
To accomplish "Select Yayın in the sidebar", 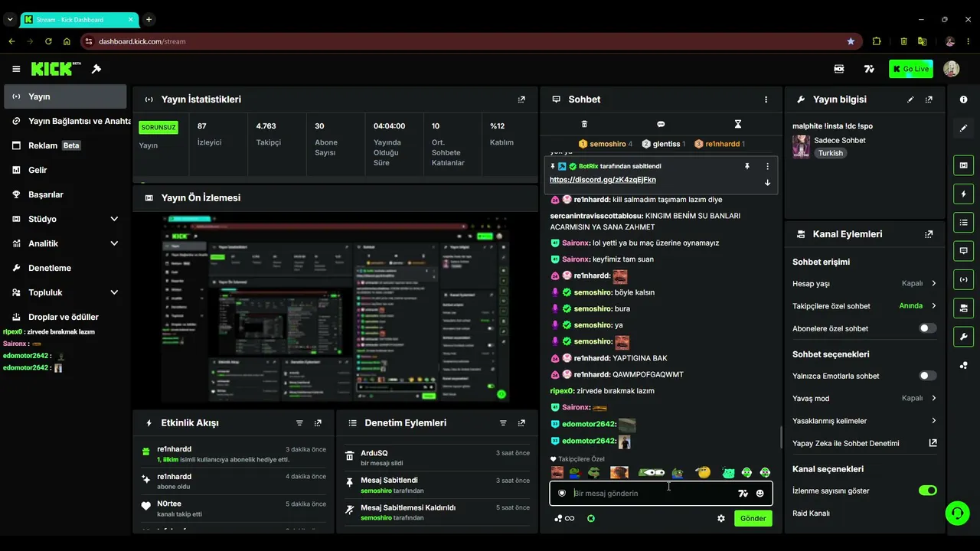I will point(65,96).
